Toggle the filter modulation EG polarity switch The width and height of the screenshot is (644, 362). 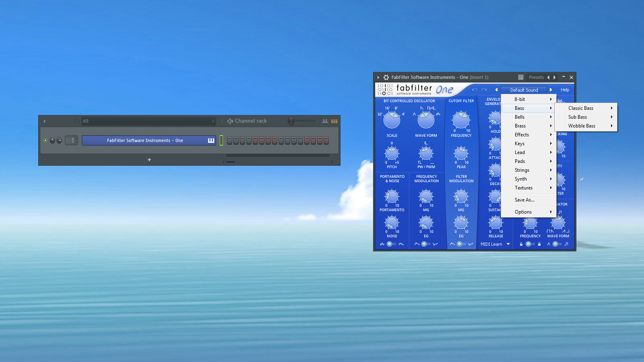[x=461, y=244]
